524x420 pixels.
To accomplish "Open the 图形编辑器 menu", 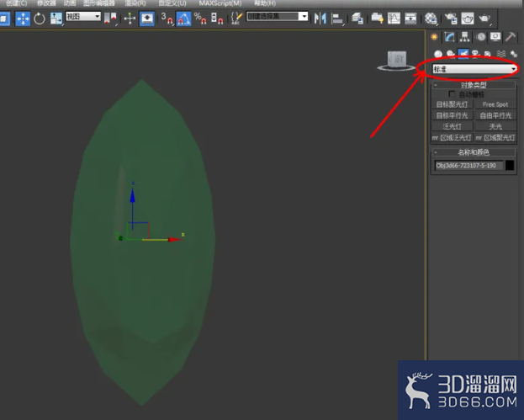I will coord(99,3).
